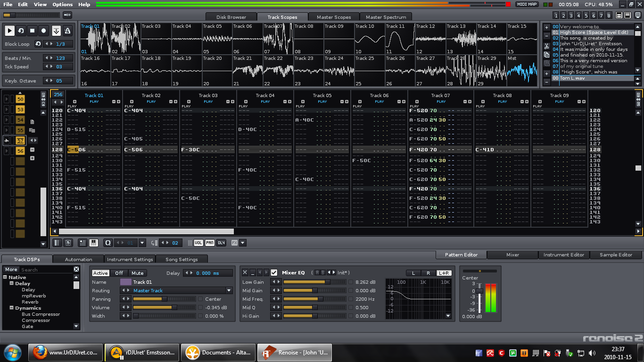The height and width of the screenshot is (362, 644).
Task: Open the Options menu
Action: [x=62, y=4]
